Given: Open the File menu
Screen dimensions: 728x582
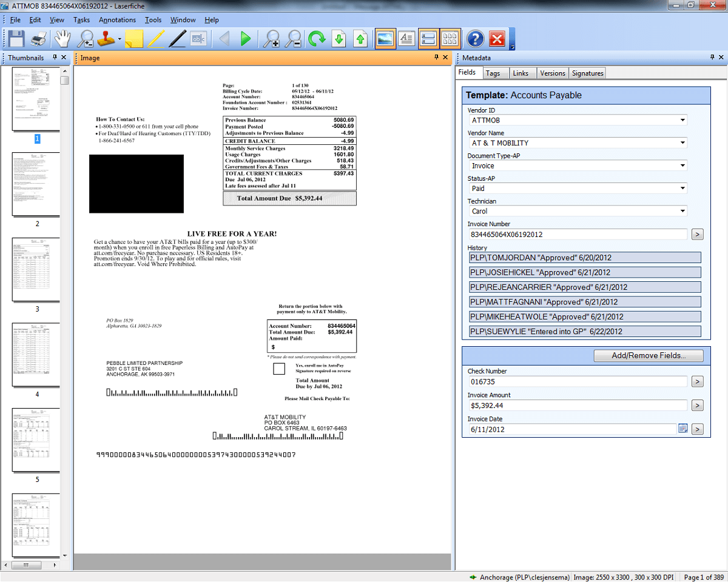Looking at the screenshot, I should 15,20.
